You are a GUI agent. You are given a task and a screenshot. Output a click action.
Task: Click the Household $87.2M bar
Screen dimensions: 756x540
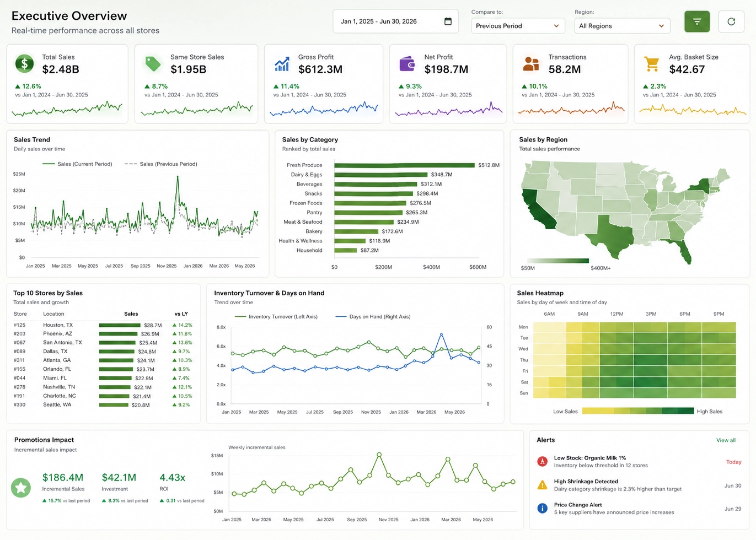coord(346,250)
